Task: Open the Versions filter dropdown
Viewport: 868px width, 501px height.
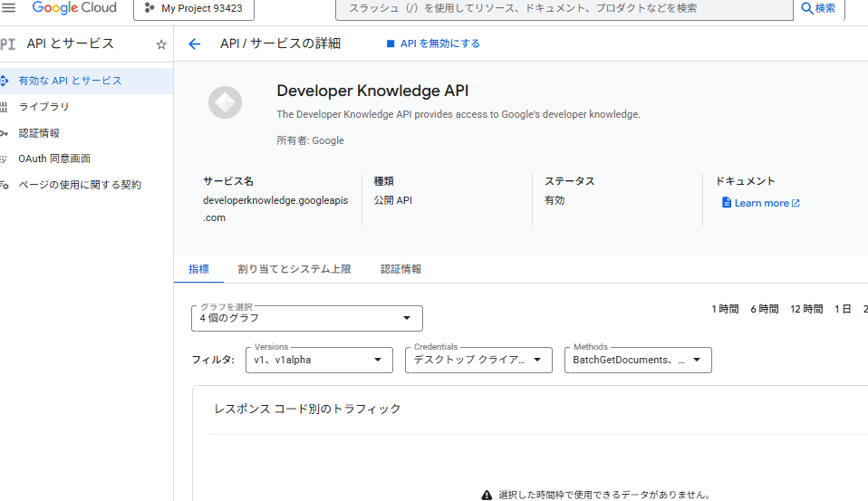Action: pos(319,360)
